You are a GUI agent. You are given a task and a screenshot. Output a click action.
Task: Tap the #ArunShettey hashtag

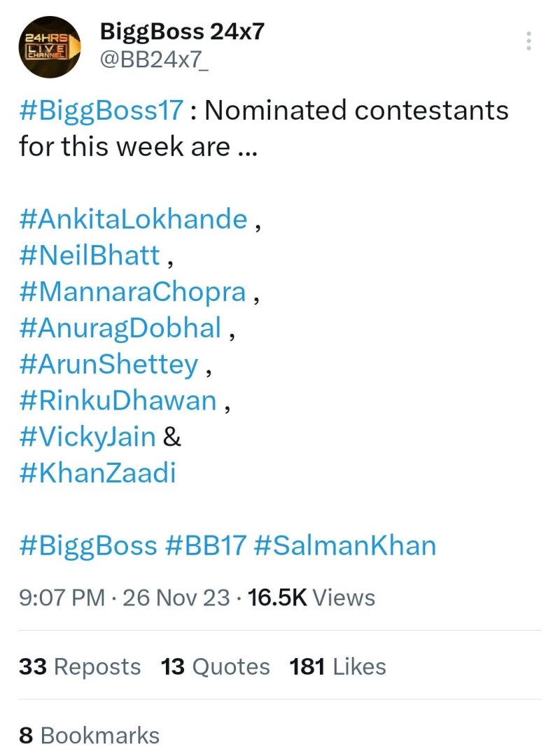click(x=109, y=365)
